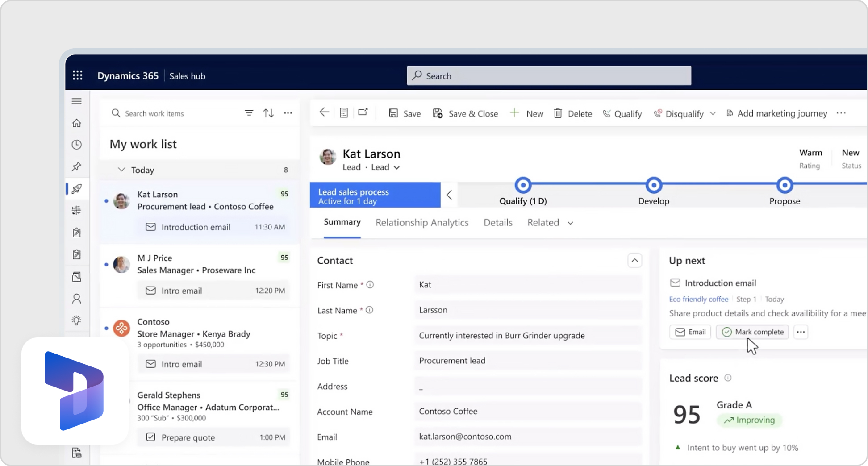The height and width of the screenshot is (466, 868).
Task: Select the Develop stage marker circle
Action: (653, 184)
